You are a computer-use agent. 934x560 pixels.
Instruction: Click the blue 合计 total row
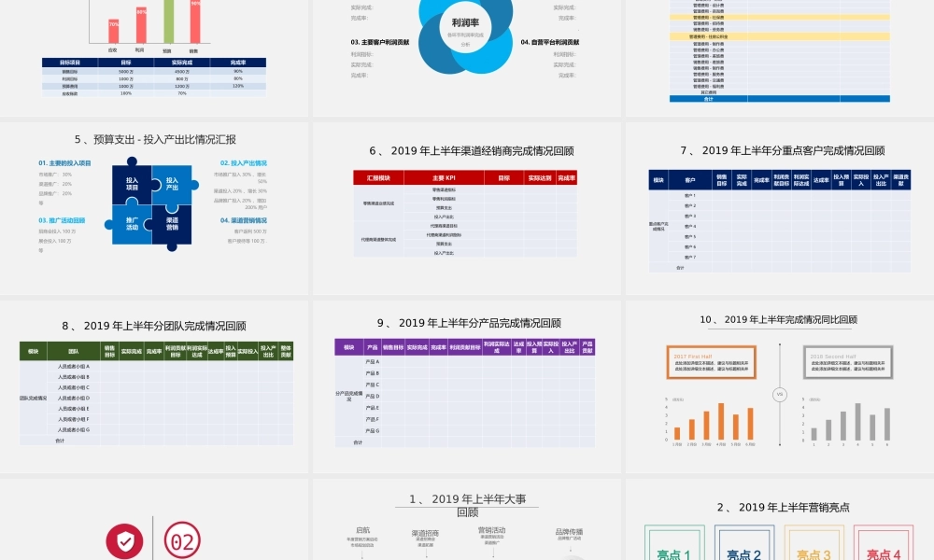[x=708, y=98]
